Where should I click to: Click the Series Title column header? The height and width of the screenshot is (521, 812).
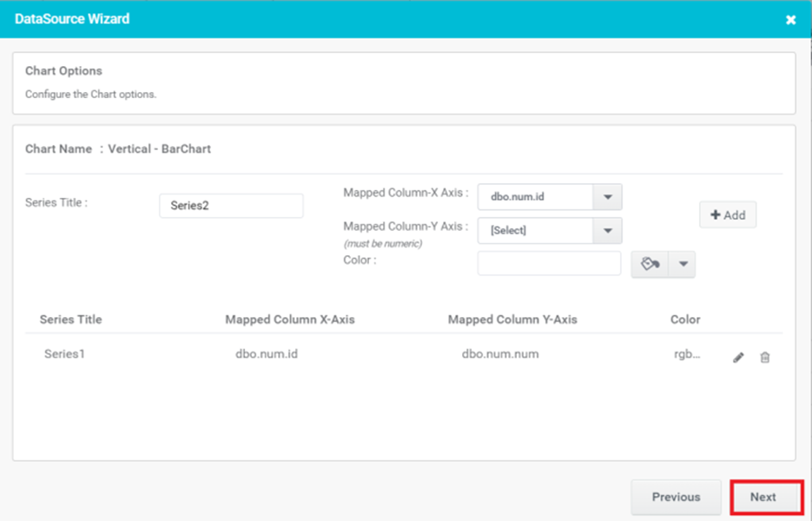pyautogui.click(x=70, y=320)
